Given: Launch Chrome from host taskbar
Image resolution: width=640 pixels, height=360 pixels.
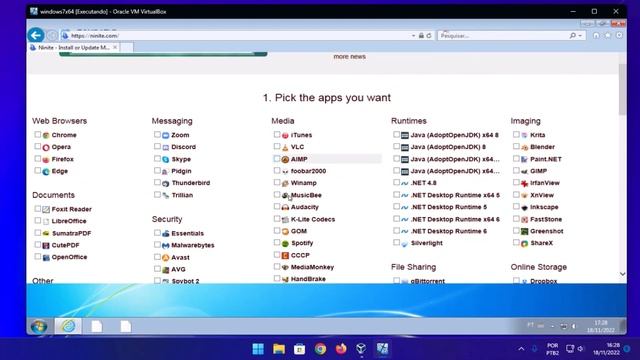Looking at the screenshot, I should pos(320,349).
